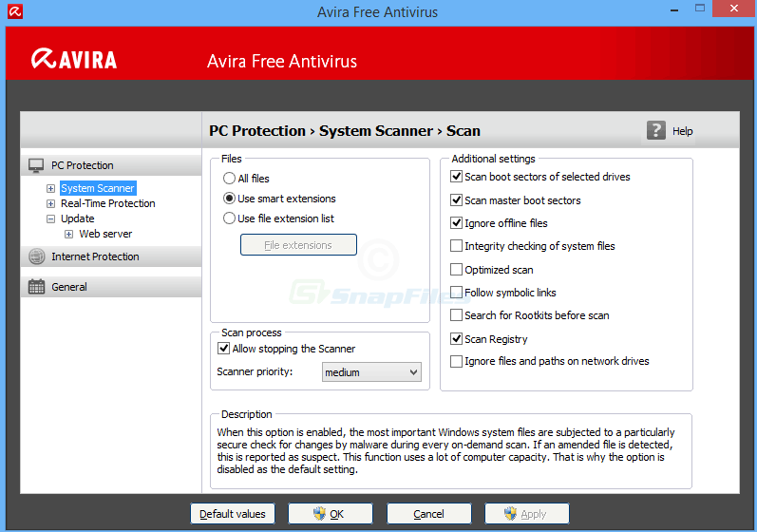
Task: Close the Avira Free Antivirus window
Action: tap(734, 9)
